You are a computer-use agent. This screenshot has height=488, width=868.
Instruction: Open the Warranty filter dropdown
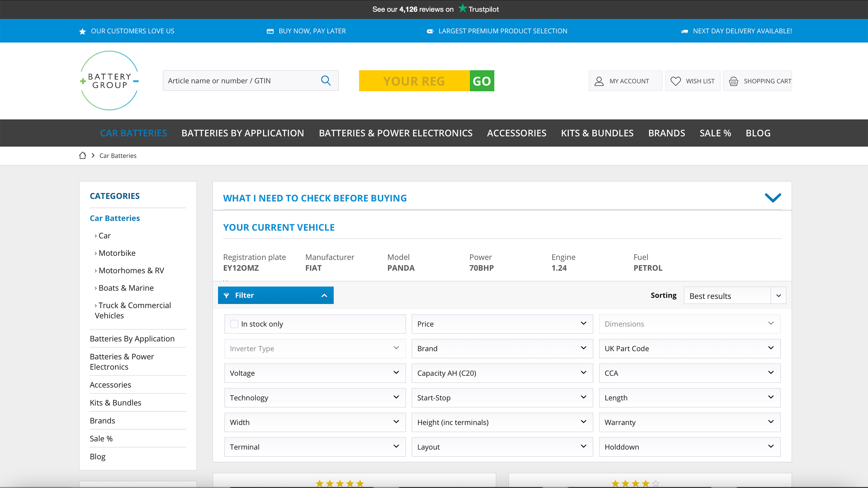[x=690, y=422]
